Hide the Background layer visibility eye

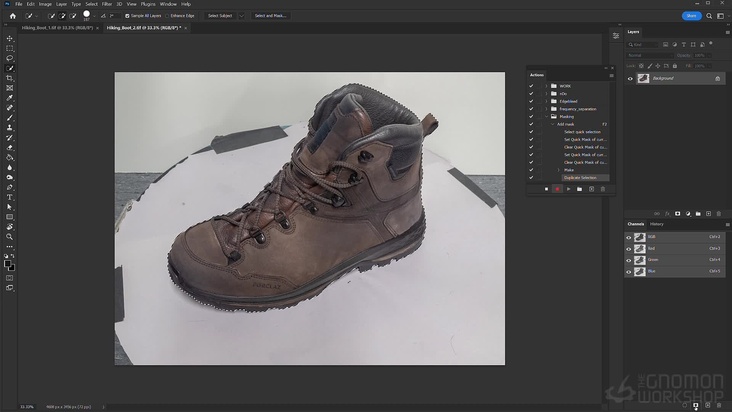click(x=630, y=78)
